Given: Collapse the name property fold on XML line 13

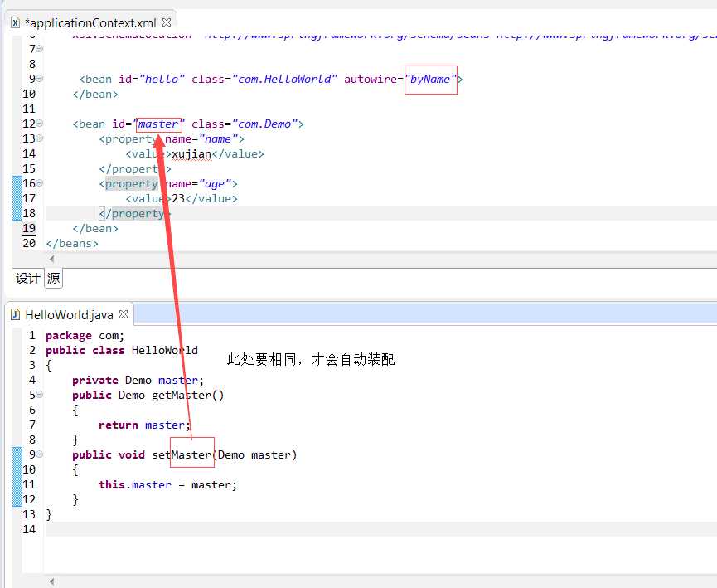Looking at the screenshot, I should tap(40, 138).
